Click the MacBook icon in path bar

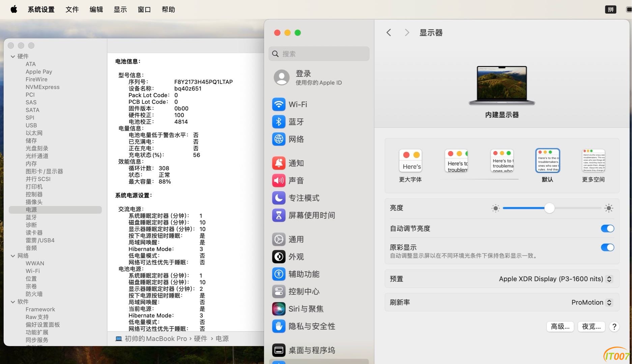click(119, 339)
